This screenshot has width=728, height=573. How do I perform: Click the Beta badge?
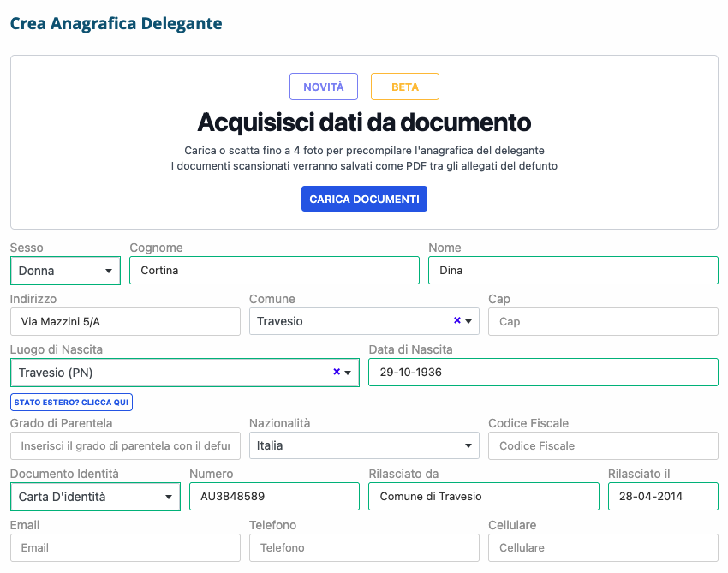click(405, 87)
